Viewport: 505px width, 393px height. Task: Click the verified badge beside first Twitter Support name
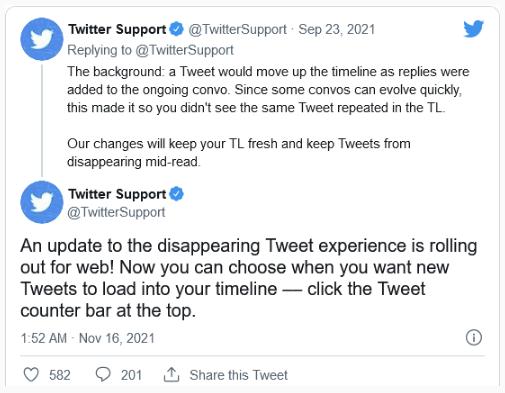click(x=176, y=29)
